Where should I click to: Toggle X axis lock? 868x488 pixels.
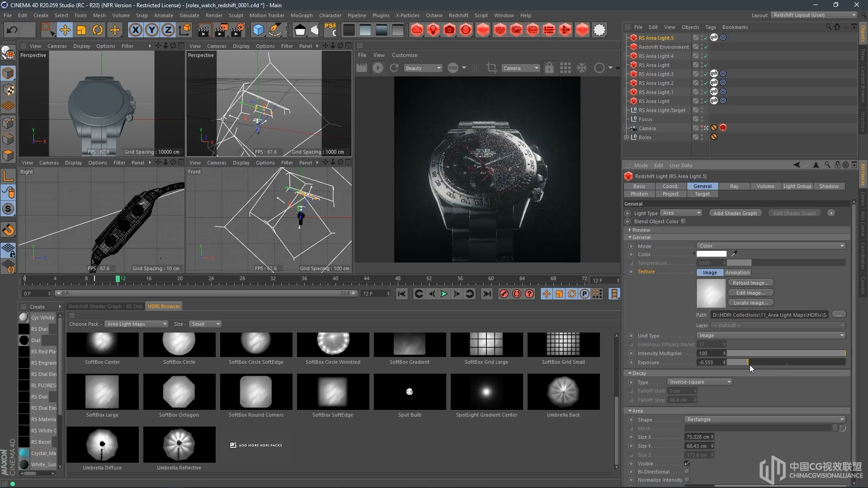pos(135,30)
